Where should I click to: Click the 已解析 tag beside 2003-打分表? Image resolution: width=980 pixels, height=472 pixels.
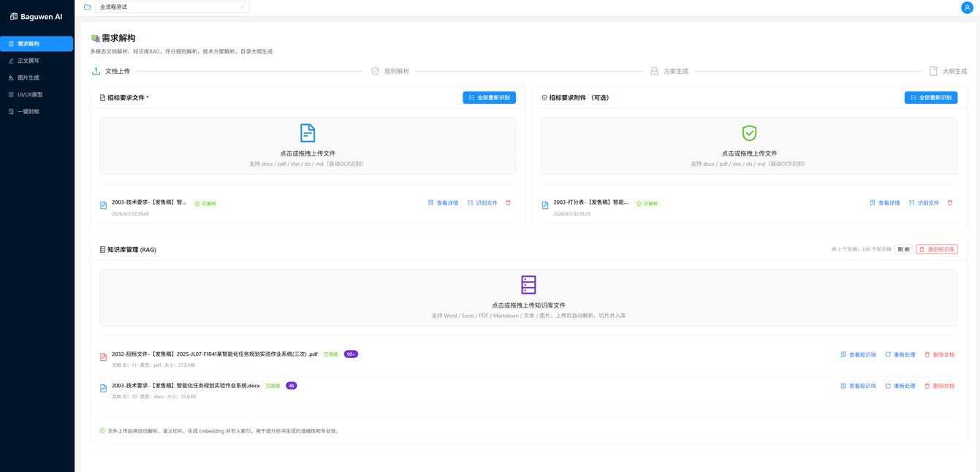[x=647, y=203]
